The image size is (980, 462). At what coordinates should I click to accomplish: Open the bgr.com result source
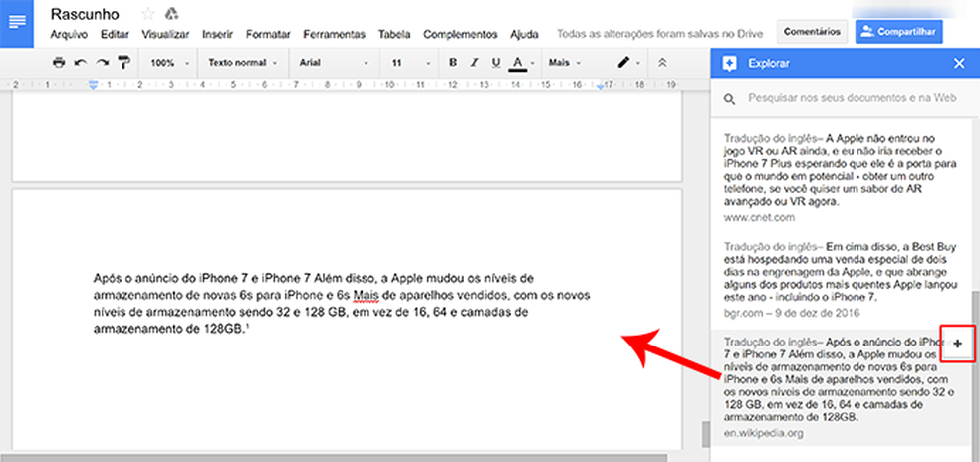point(792,312)
